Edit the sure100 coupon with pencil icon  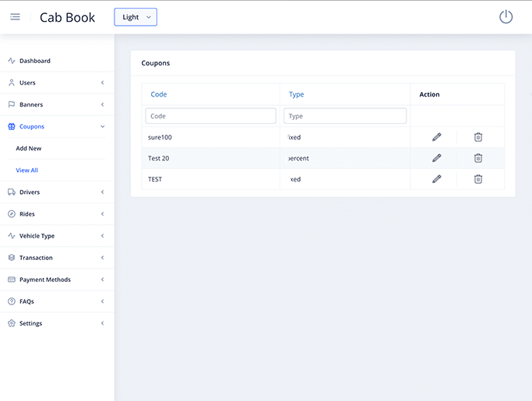(436, 137)
